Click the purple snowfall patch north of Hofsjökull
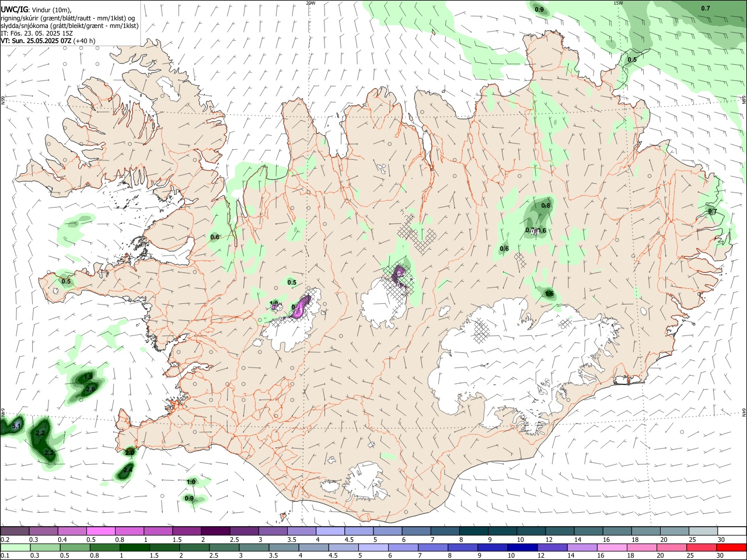Viewport: 747px width, 560px height. [x=400, y=275]
